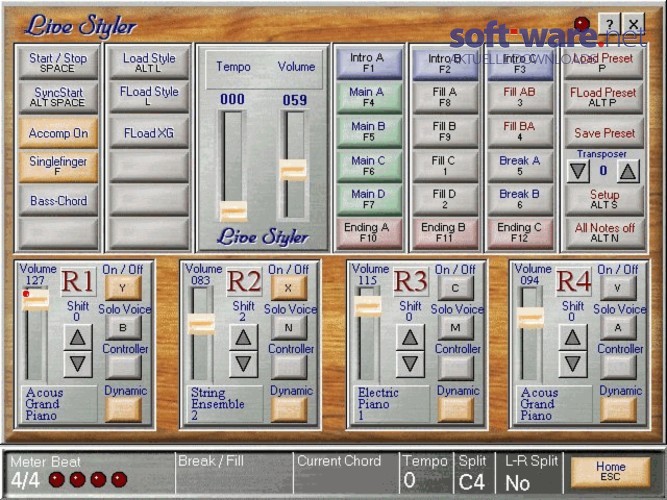Raise R2 shift with up arrow

point(243,337)
